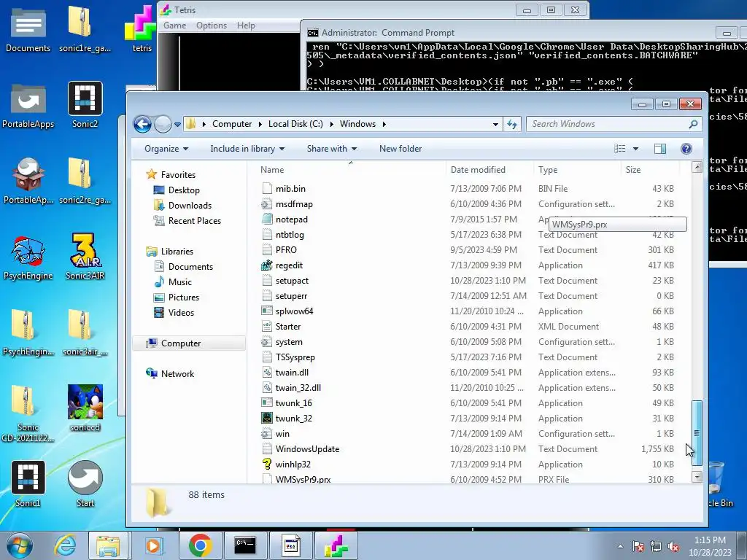Click the muted volume tray icon
The width and height of the screenshot is (747, 560).
[x=673, y=547]
